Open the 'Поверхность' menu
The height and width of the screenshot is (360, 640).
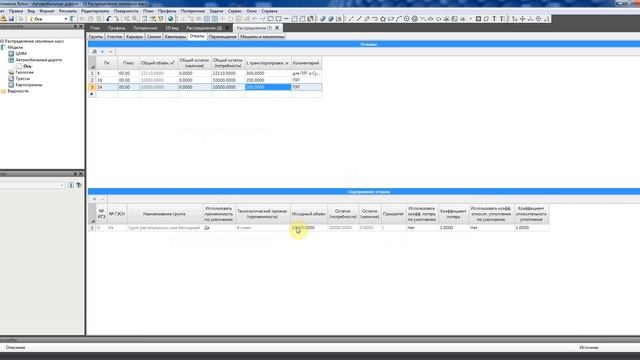point(126,11)
